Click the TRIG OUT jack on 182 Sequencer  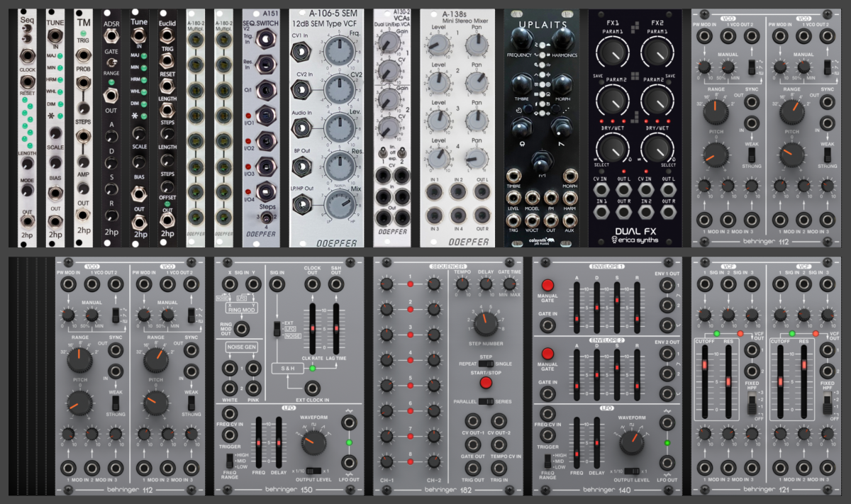(474, 468)
